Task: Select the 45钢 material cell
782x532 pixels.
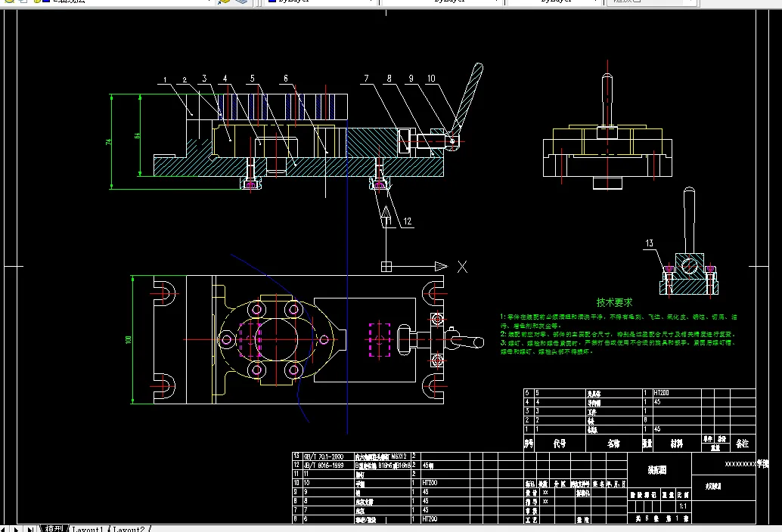Action: pyautogui.click(x=427, y=466)
